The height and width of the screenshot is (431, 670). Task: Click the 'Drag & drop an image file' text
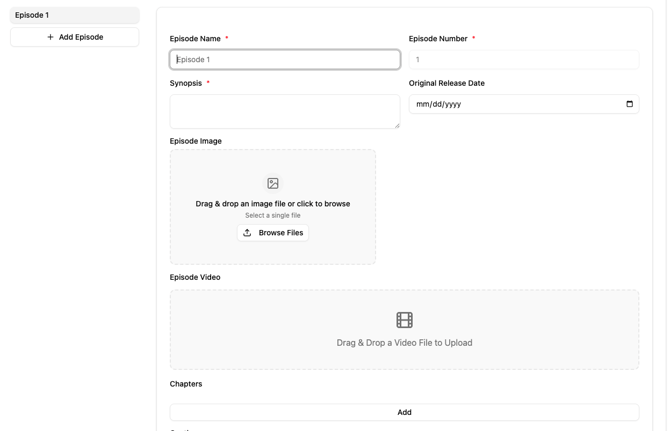[x=273, y=204]
